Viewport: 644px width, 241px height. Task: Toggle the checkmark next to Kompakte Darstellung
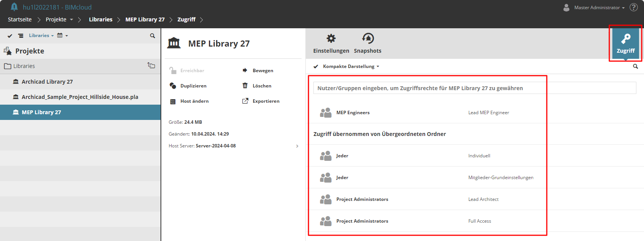[x=316, y=66]
